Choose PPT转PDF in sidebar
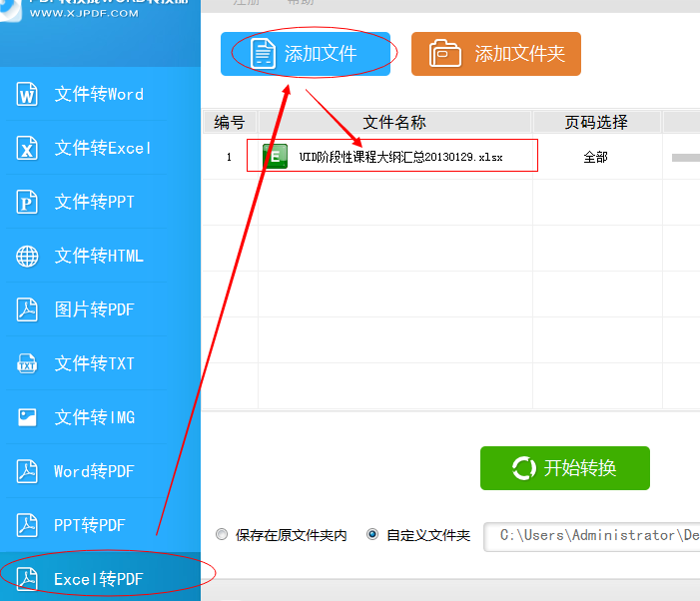The image size is (700, 601). (89, 525)
